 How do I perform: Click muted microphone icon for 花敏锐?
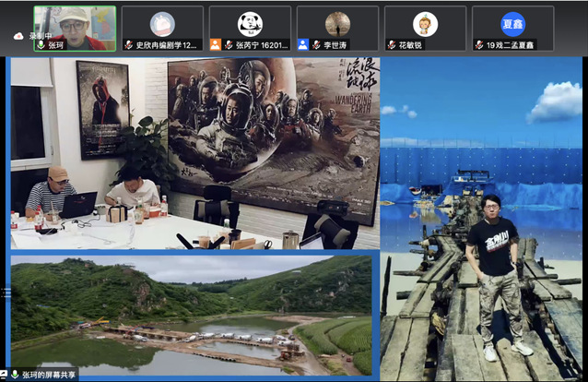(392, 44)
